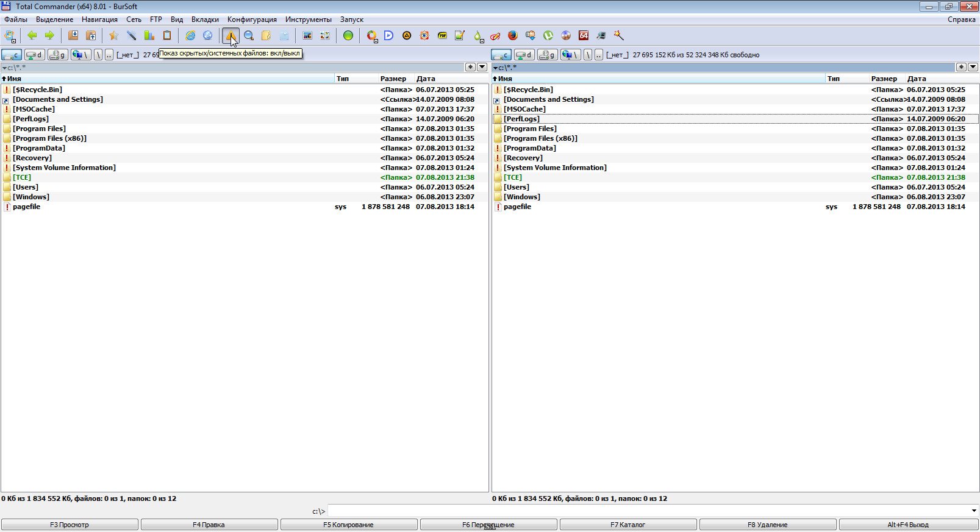Open right panel directory history dropdown arrow
The image size is (980, 532).
973,67
